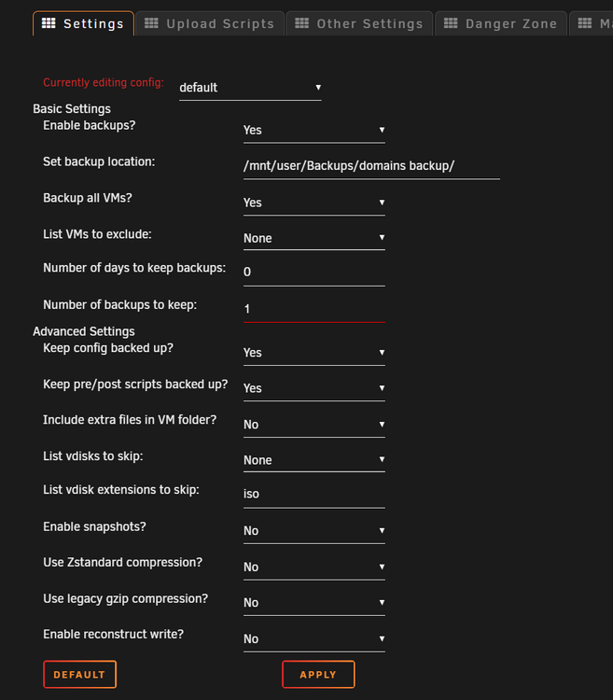Viewport: 613px width, 700px height.
Task: Open the Other Settings tab
Action: tap(359, 23)
